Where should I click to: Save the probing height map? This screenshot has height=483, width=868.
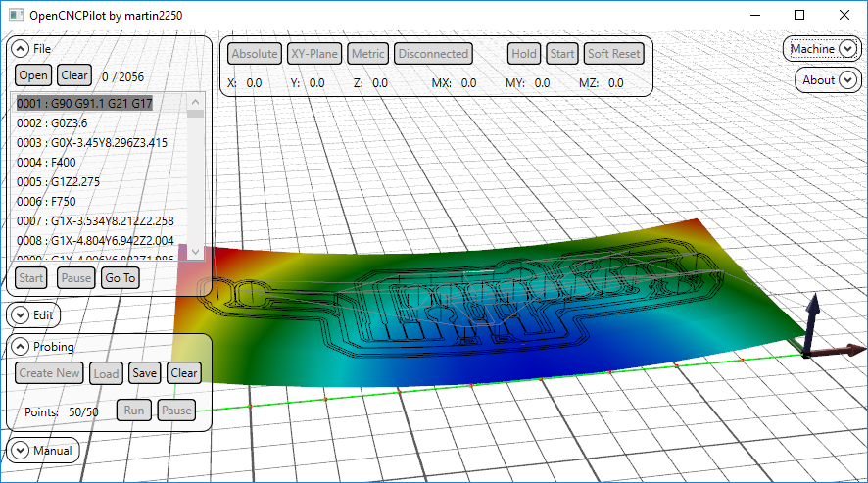pos(145,373)
